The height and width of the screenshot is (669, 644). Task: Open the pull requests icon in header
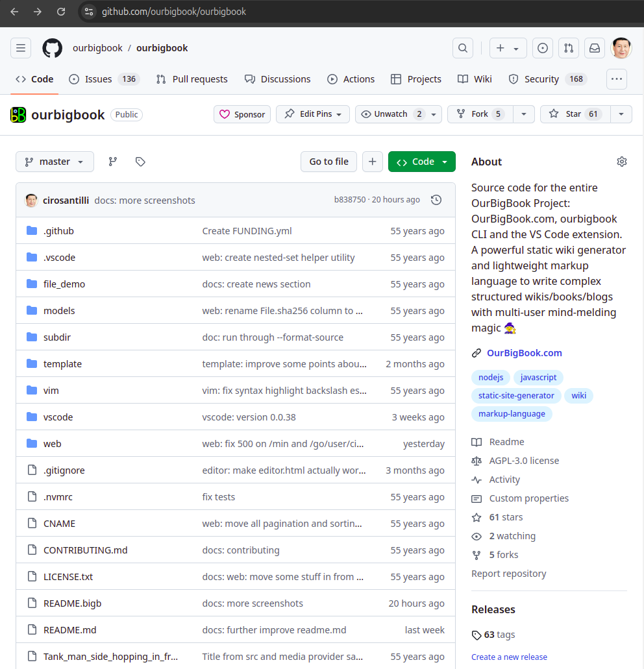pyautogui.click(x=569, y=48)
